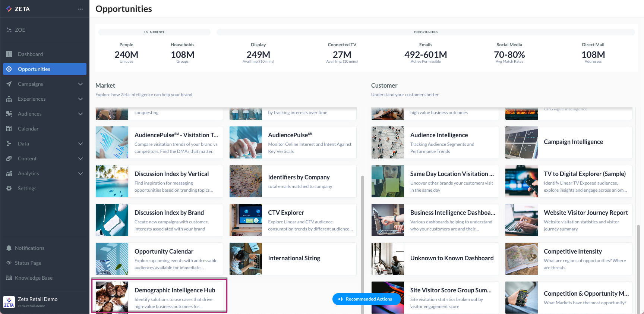Viewport: 644px width, 314px height.
Task: Click the Knowledge Base book icon
Action: tap(9, 278)
